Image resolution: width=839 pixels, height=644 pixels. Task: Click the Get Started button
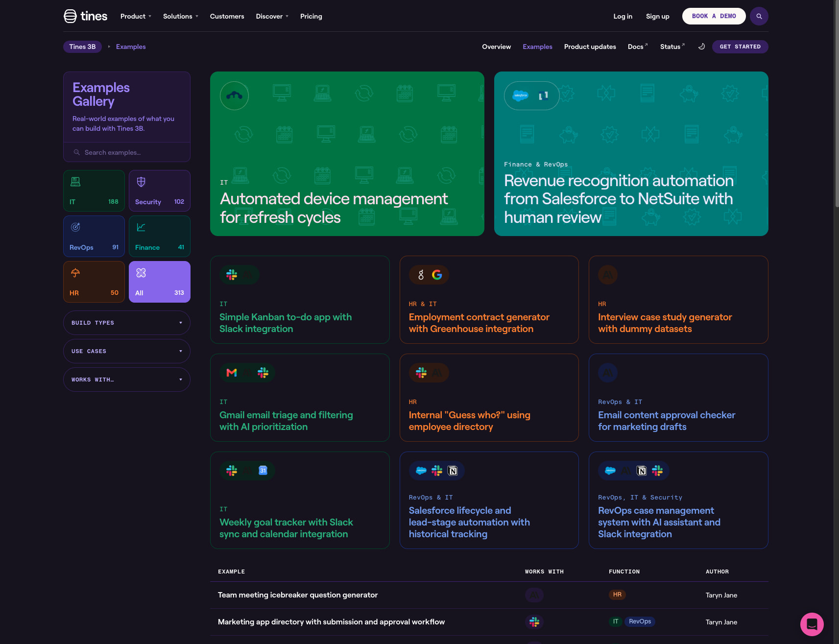coord(740,47)
